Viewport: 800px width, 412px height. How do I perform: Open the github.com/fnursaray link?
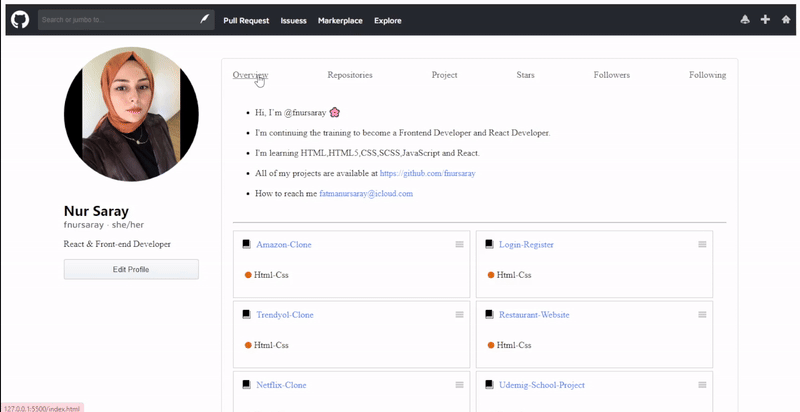(x=428, y=173)
